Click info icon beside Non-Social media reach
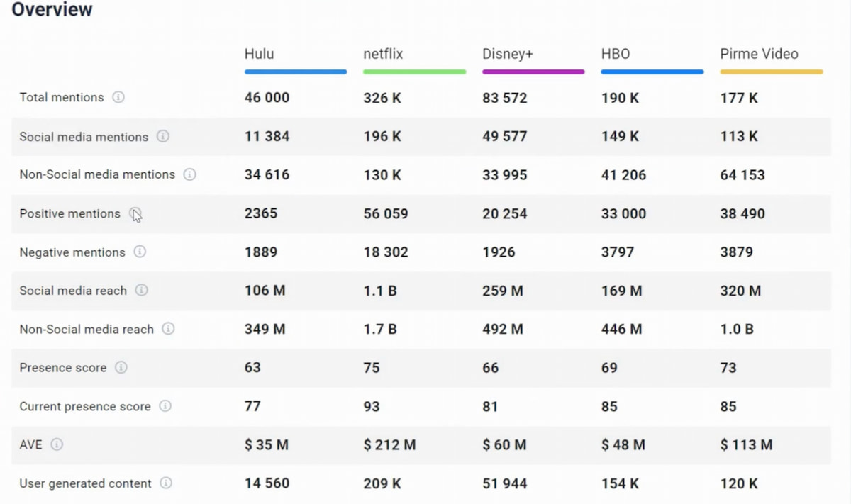The height and width of the screenshot is (504, 851). 168,329
